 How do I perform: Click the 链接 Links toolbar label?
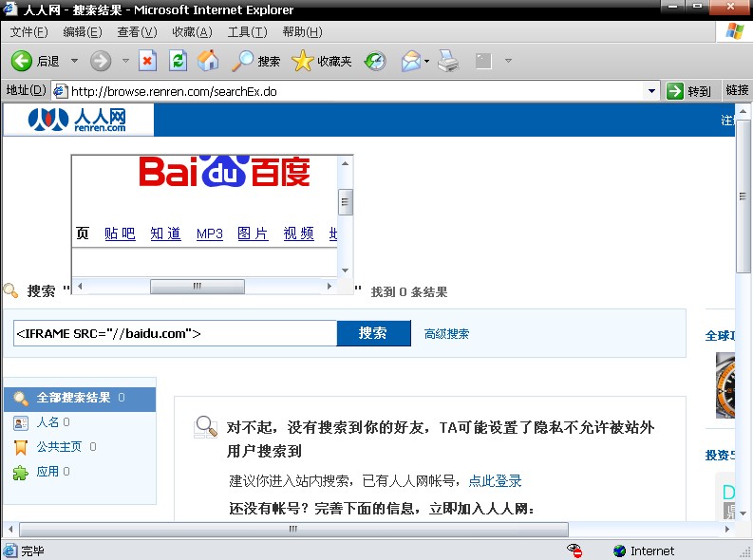[737, 90]
